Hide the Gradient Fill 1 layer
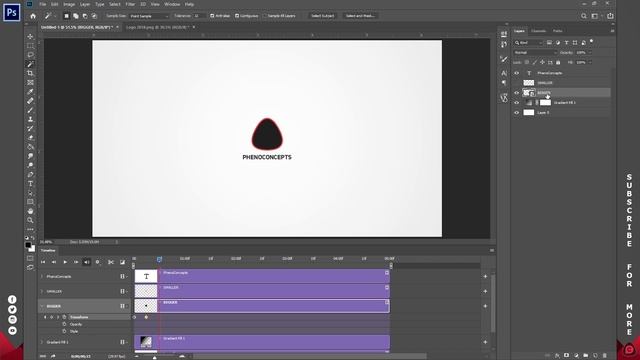The height and width of the screenshot is (360, 640). (x=516, y=102)
